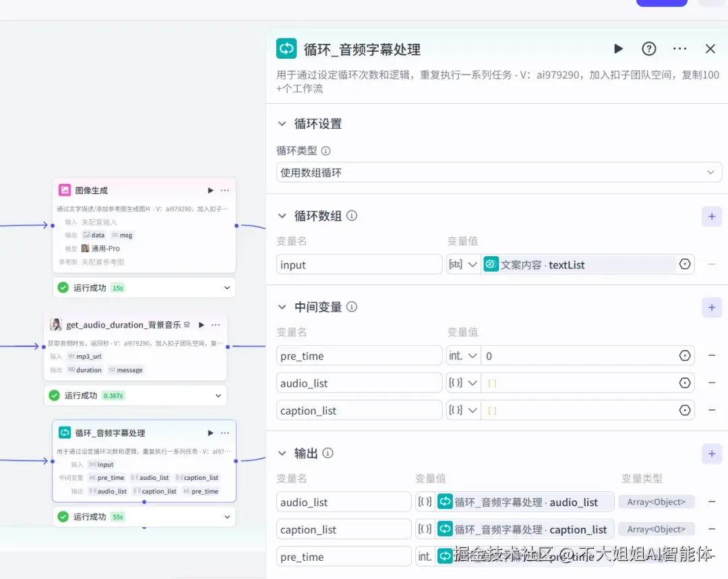Screen dimensions: 728x579
Task: Open the [str] type selector for input variable
Action: coord(464,264)
